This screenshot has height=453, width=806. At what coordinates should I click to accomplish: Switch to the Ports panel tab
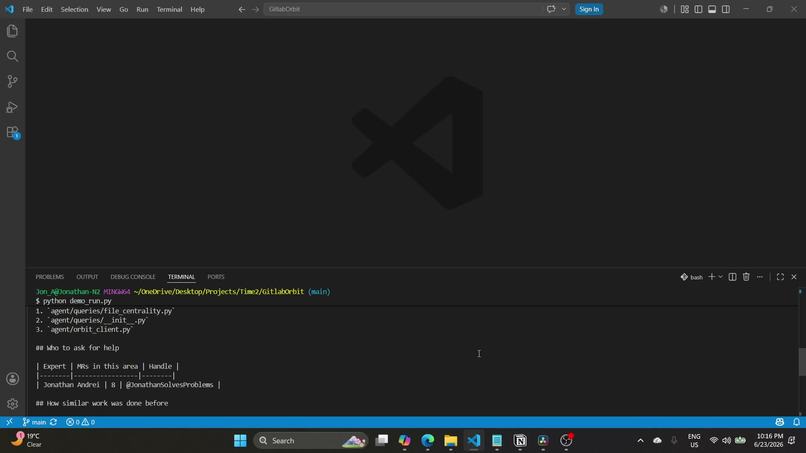coord(216,277)
